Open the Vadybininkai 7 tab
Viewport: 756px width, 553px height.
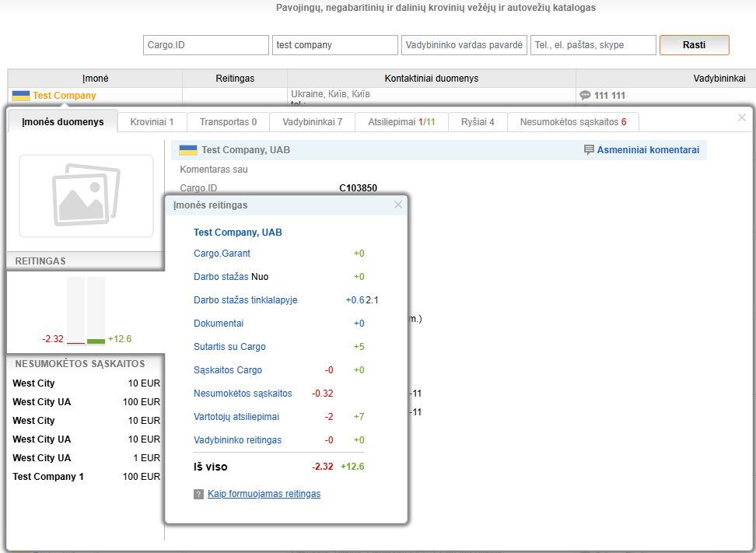(312, 122)
